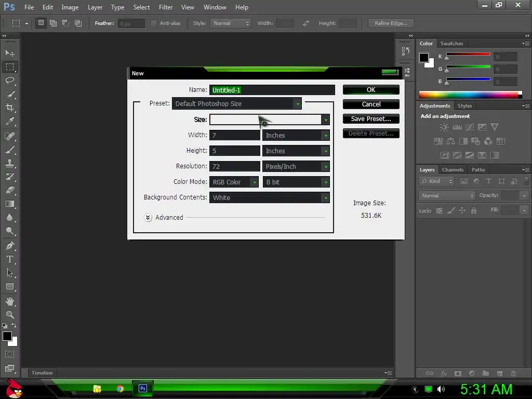The image size is (532, 399).
Task: Click the Resolution value field
Action: 234,167
